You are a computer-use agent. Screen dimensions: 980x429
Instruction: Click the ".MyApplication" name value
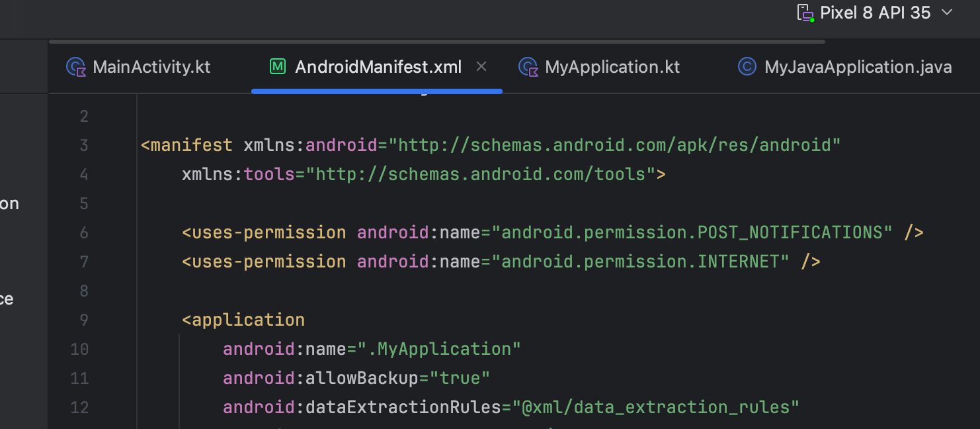coord(439,350)
